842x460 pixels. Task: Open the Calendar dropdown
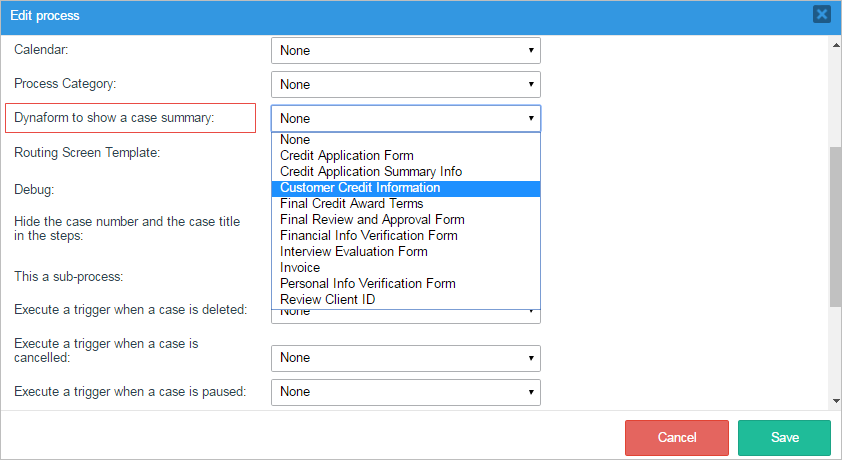[x=405, y=50]
